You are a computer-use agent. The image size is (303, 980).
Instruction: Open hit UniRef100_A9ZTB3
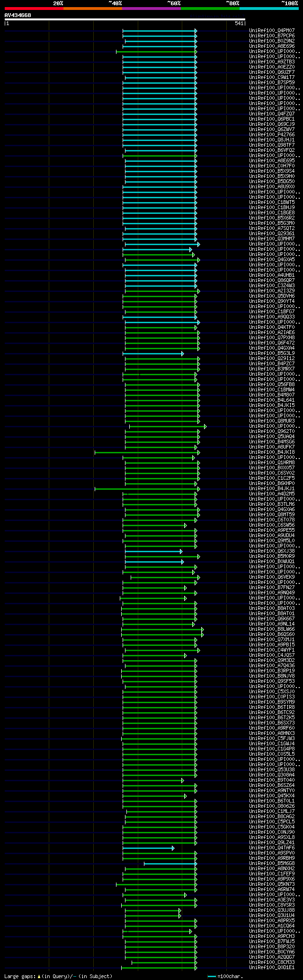tap(272, 62)
